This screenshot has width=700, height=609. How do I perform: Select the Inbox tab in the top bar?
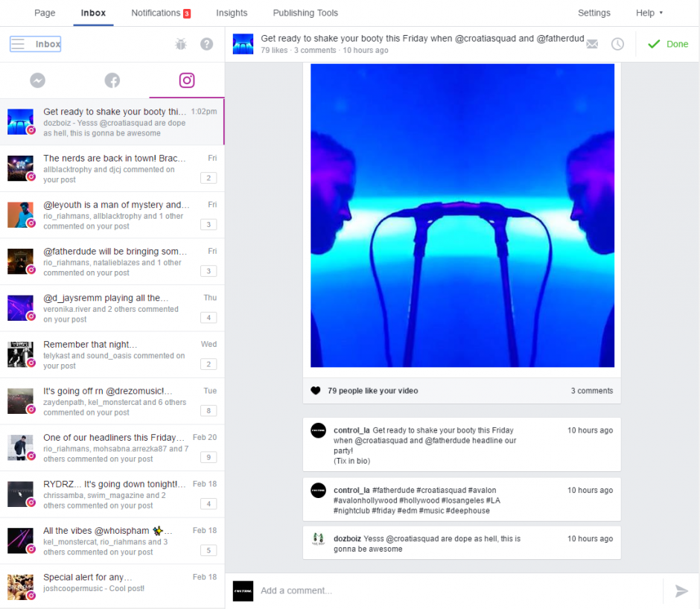(93, 13)
